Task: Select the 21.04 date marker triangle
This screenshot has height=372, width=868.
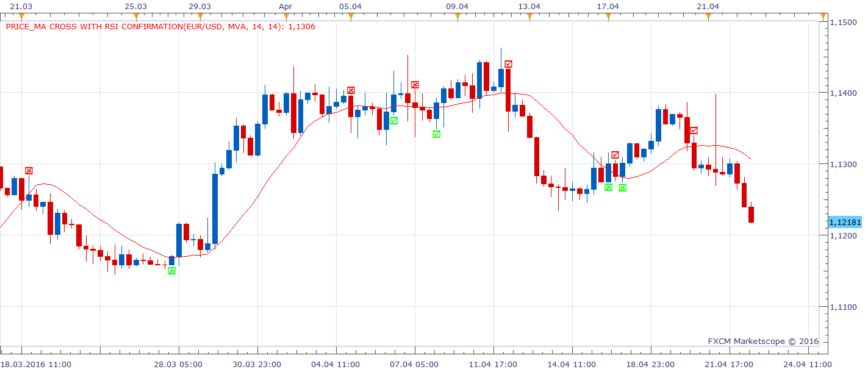Action: click(708, 16)
